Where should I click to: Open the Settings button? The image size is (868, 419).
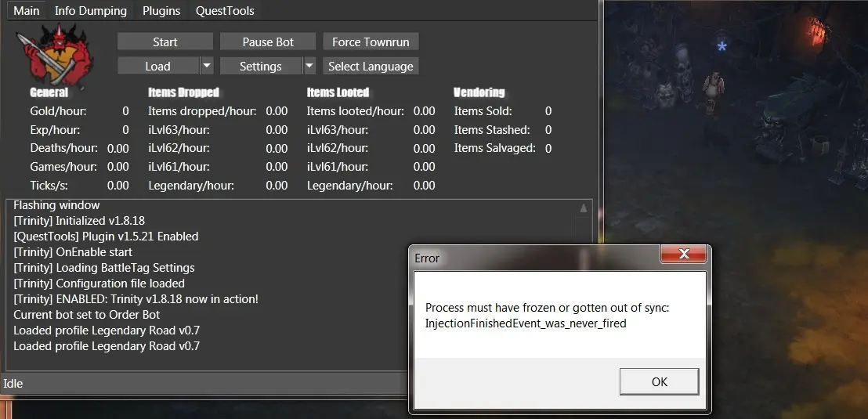[x=260, y=66]
